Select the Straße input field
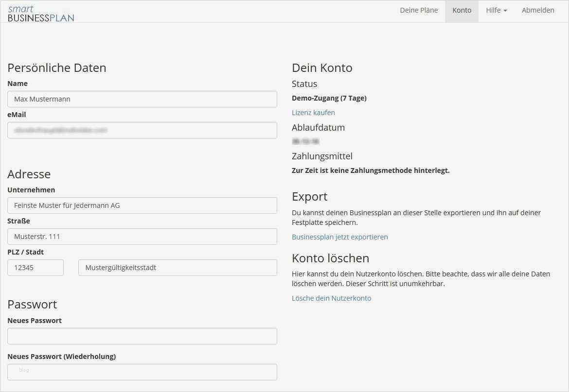569x392 pixels. [142, 237]
